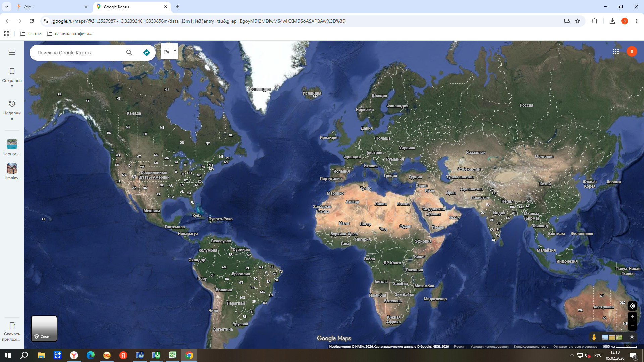Click the my location target button
The width and height of the screenshot is (644, 362).
tap(632, 306)
